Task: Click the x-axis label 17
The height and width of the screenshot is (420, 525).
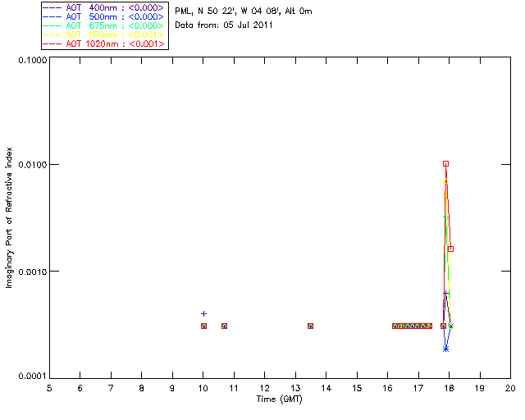Action: pos(418,388)
